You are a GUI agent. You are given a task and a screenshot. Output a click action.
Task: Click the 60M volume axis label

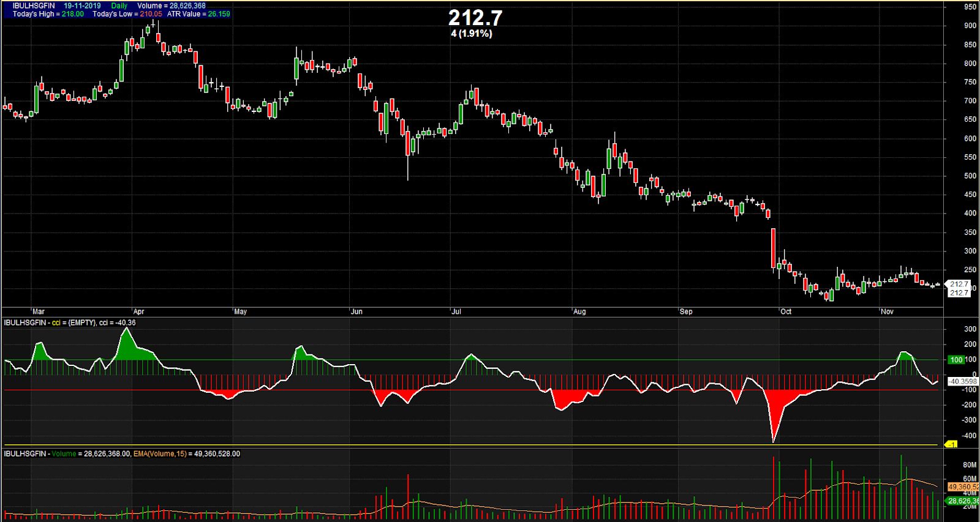[x=970, y=479]
